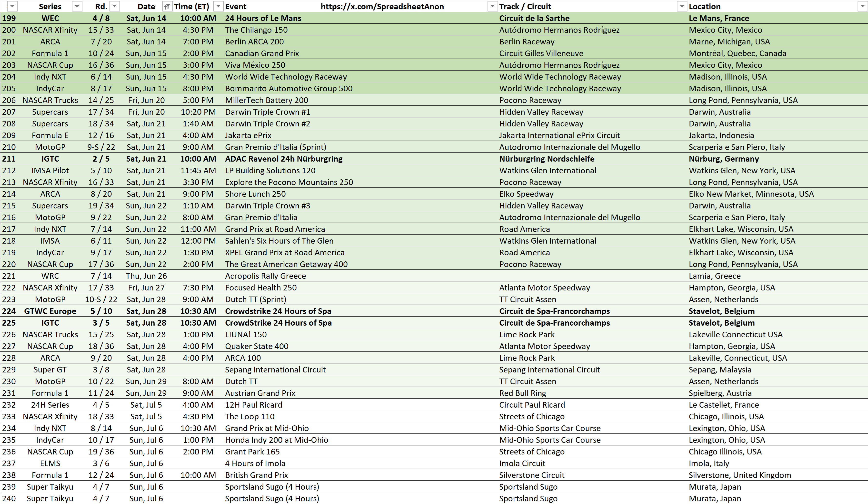Select the 'Acropolis Rally Greece' cell
The height and width of the screenshot is (504, 868).
pos(265,276)
